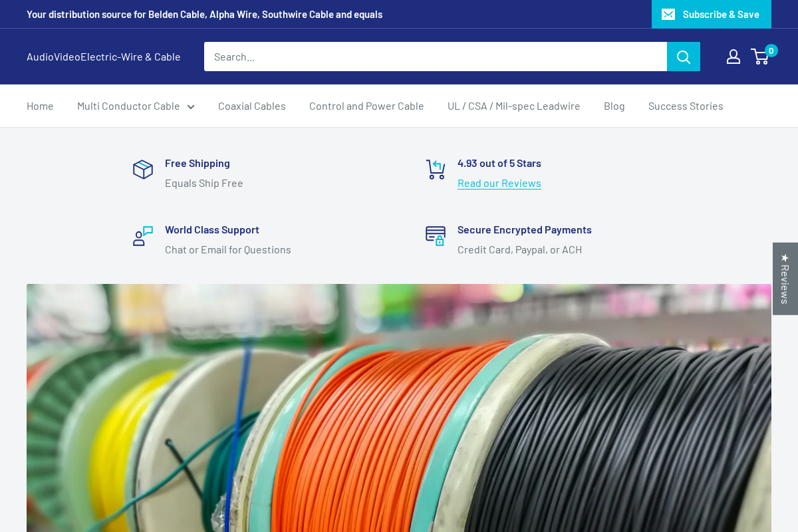798x532 pixels.
Task: Click the Read our Reviews link
Action: click(x=499, y=183)
